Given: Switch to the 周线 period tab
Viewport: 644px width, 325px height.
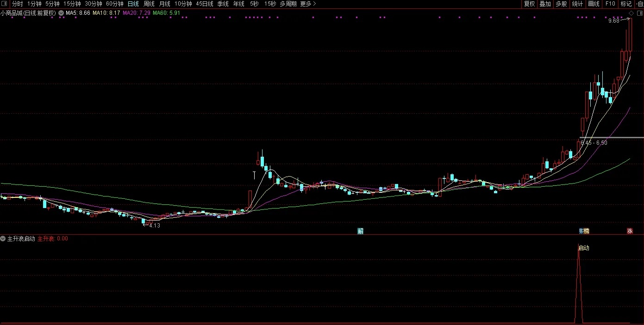Looking at the screenshot, I should click(149, 4).
